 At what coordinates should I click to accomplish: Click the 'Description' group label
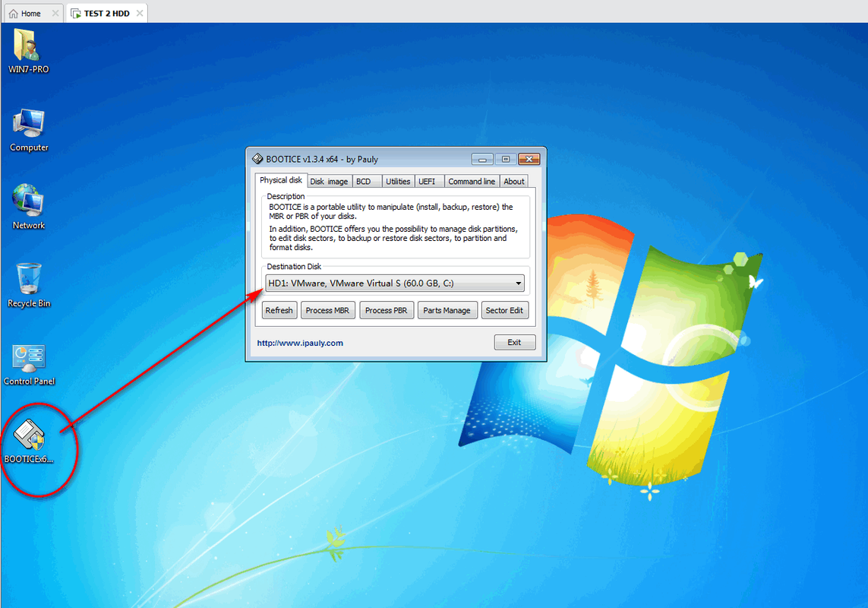coord(286,196)
